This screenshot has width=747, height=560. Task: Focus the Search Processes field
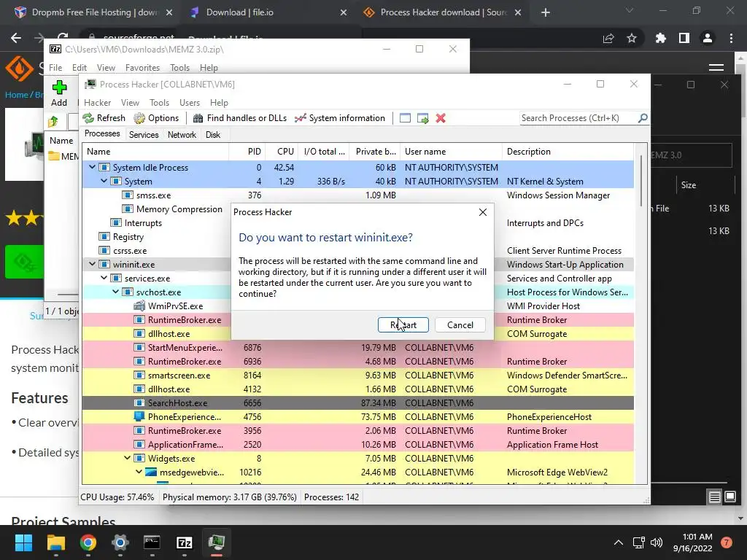(578, 118)
